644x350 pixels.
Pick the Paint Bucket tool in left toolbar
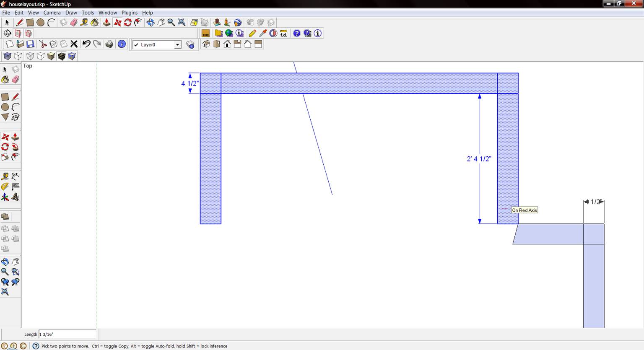5,79
